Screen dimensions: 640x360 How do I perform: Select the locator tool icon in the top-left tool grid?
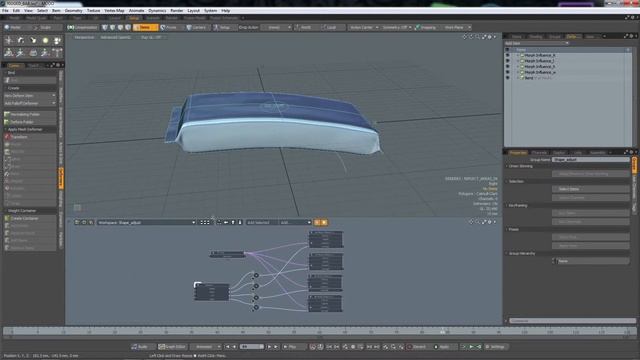click(x=9, y=40)
